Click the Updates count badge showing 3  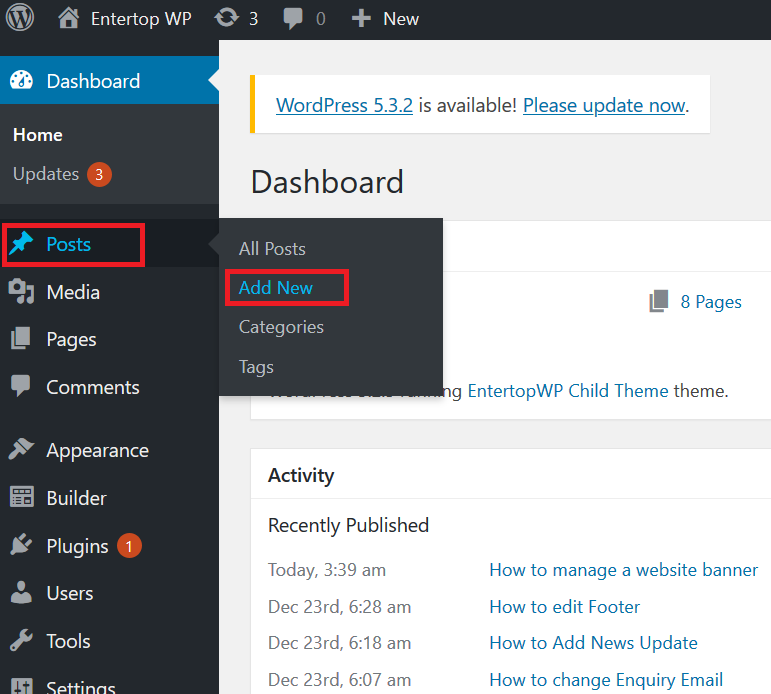99,175
